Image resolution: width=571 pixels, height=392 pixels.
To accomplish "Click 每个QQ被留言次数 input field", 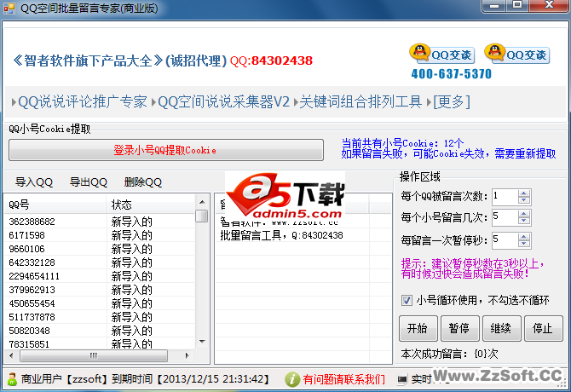I will point(505,197).
